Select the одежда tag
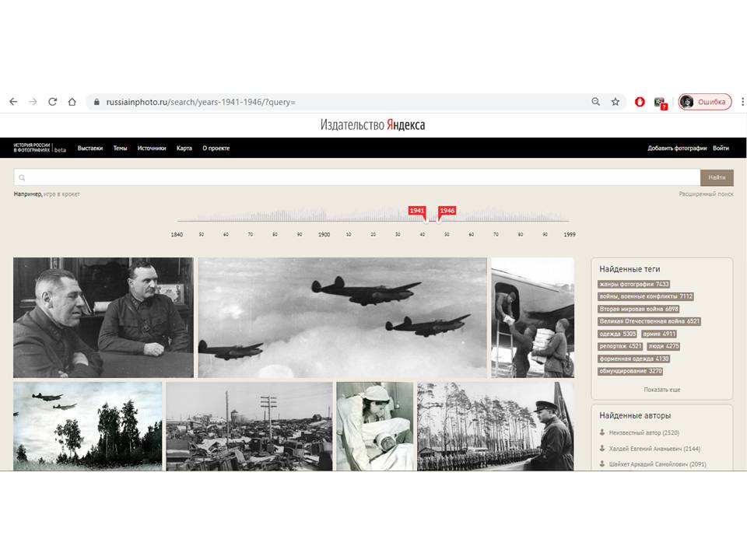This screenshot has width=747, height=560. point(617,334)
